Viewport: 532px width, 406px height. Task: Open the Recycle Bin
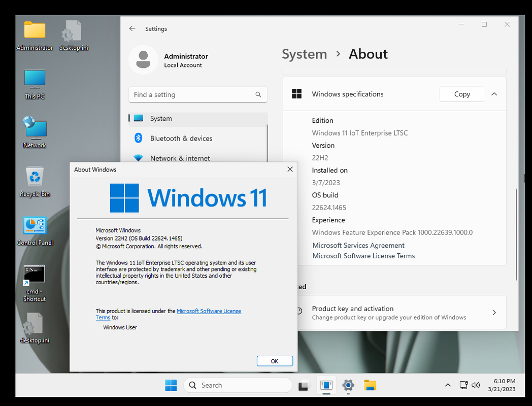[x=35, y=182]
